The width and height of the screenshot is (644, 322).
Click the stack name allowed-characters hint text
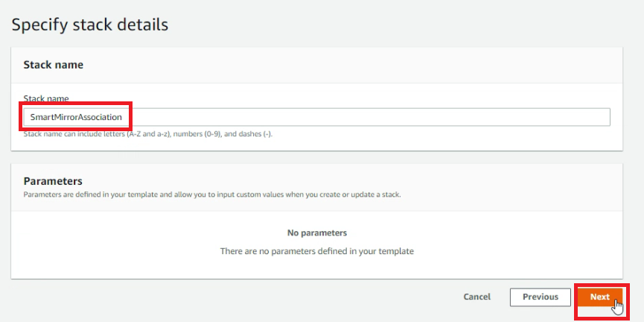click(148, 134)
